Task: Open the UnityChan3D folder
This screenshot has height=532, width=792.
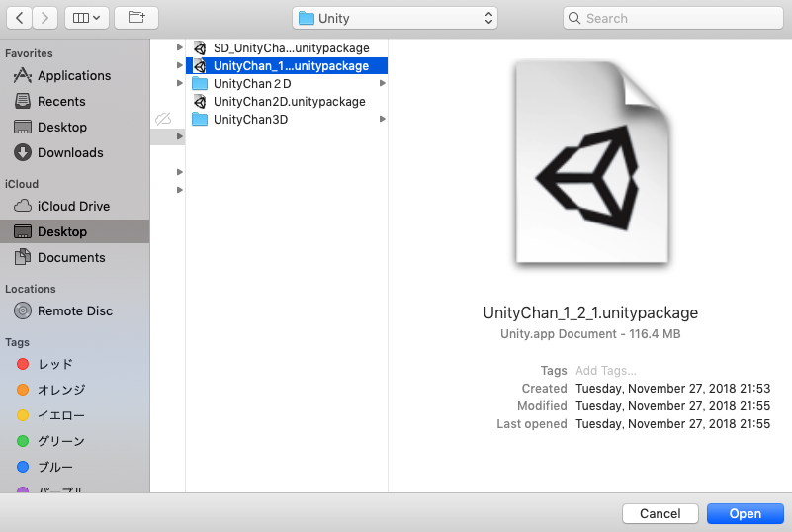Action: coord(250,120)
